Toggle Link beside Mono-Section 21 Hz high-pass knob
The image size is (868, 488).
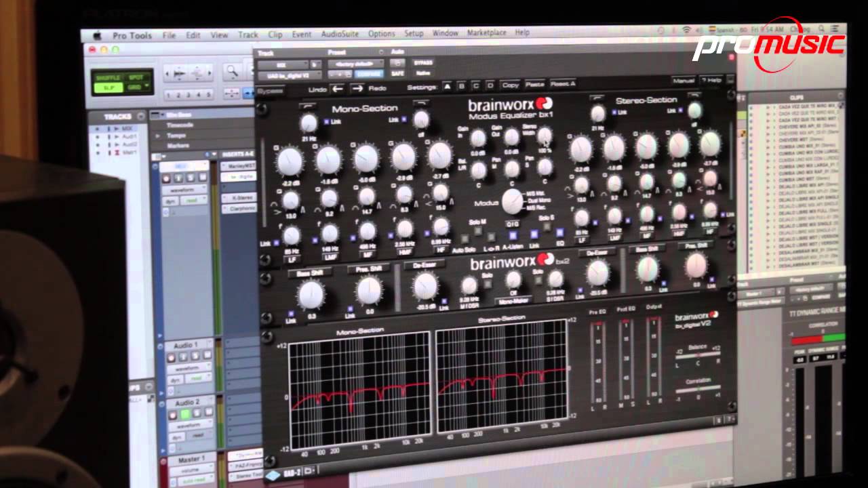point(326,122)
